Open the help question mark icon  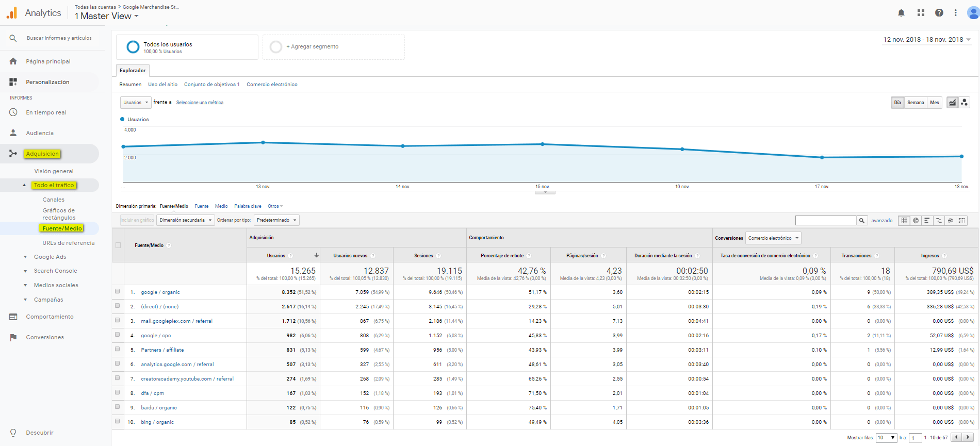coord(939,13)
